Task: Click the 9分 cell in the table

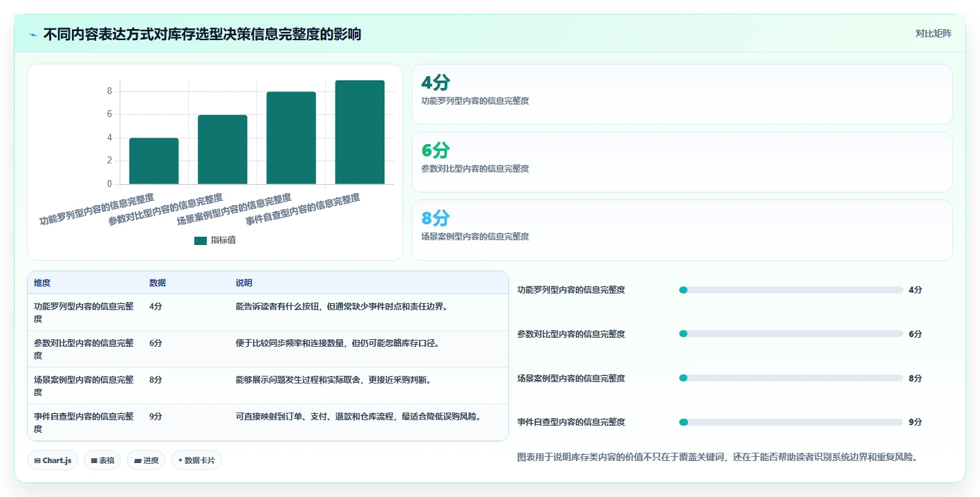Action: click(156, 417)
